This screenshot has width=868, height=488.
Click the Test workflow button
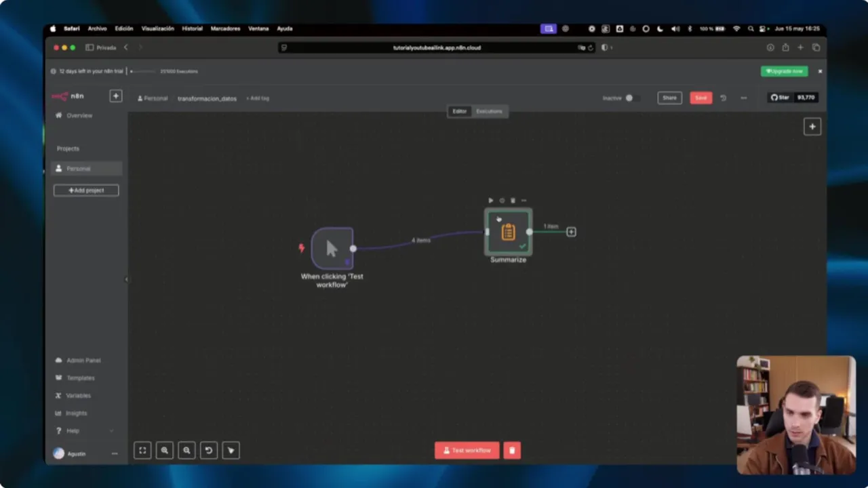pyautogui.click(x=467, y=450)
